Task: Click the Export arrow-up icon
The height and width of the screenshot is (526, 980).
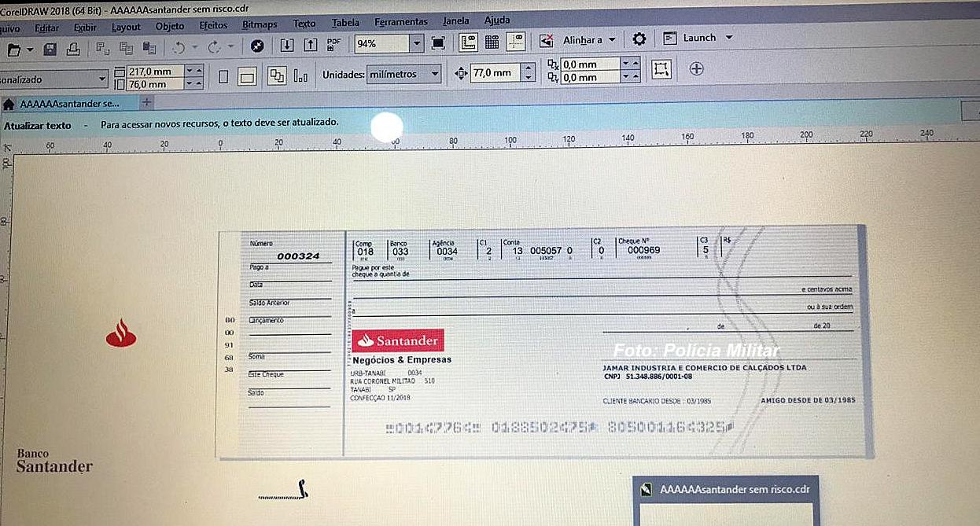Action: pyautogui.click(x=311, y=45)
